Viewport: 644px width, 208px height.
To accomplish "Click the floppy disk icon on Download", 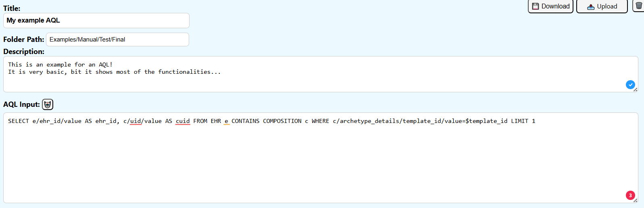I will click(x=536, y=6).
